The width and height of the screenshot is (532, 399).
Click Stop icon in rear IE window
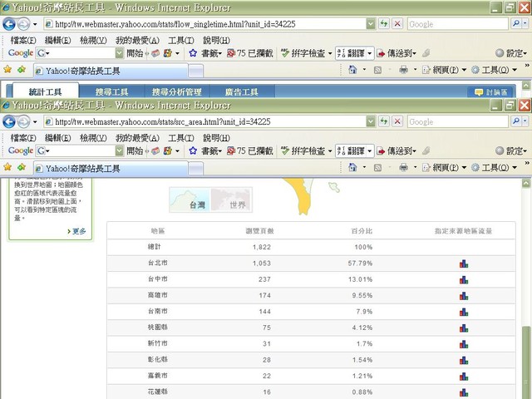click(x=397, y=24)
